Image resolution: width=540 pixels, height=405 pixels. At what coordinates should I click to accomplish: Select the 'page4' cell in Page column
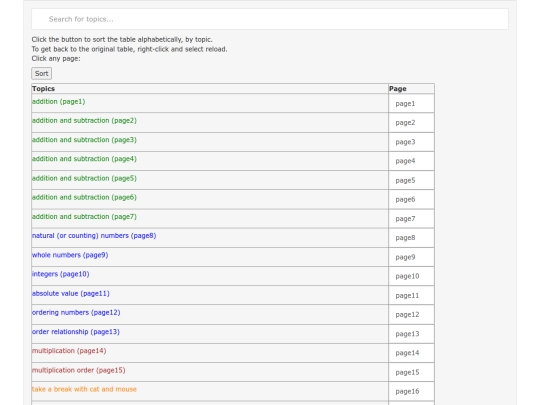click(x=411, y=161)
